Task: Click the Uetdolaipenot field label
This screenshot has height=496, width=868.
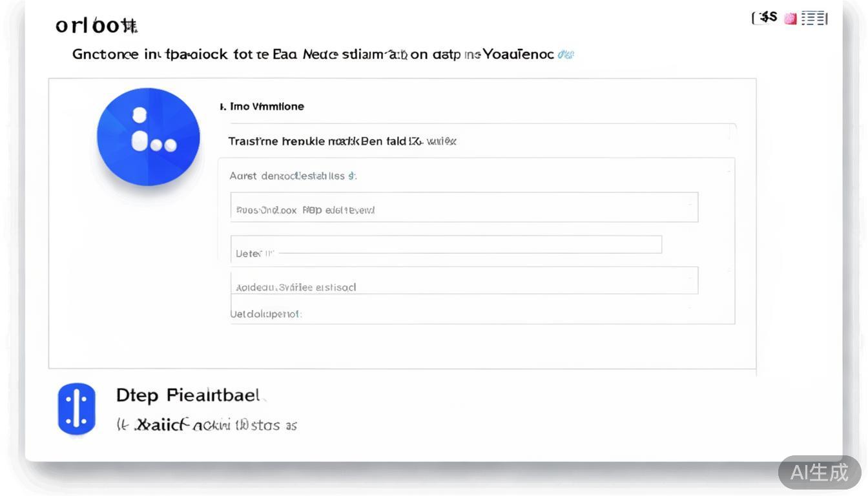Action: 266,315
